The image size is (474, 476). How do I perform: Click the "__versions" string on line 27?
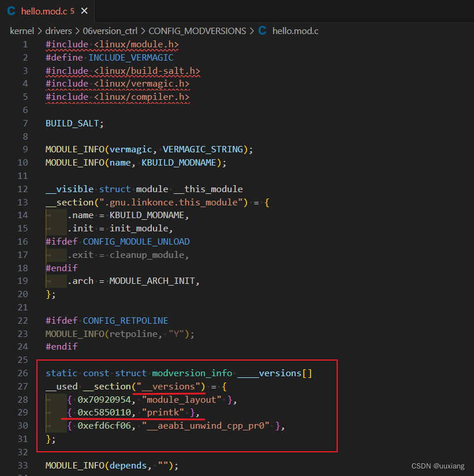tap(169, 387)
